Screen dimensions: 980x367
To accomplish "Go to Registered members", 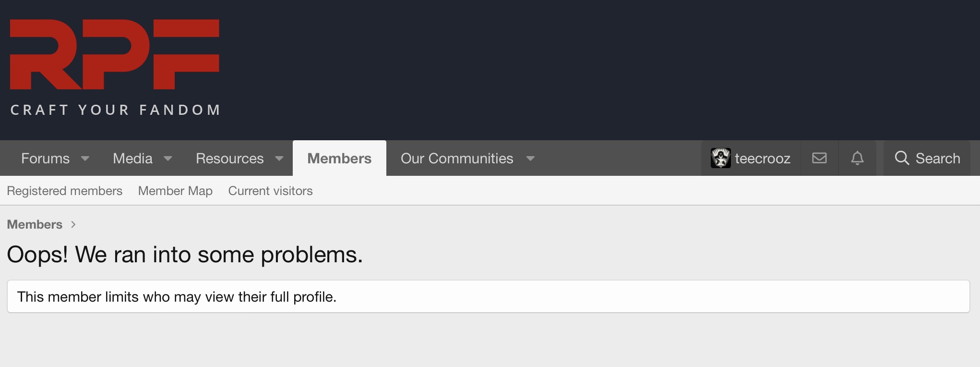I will 65,191.
